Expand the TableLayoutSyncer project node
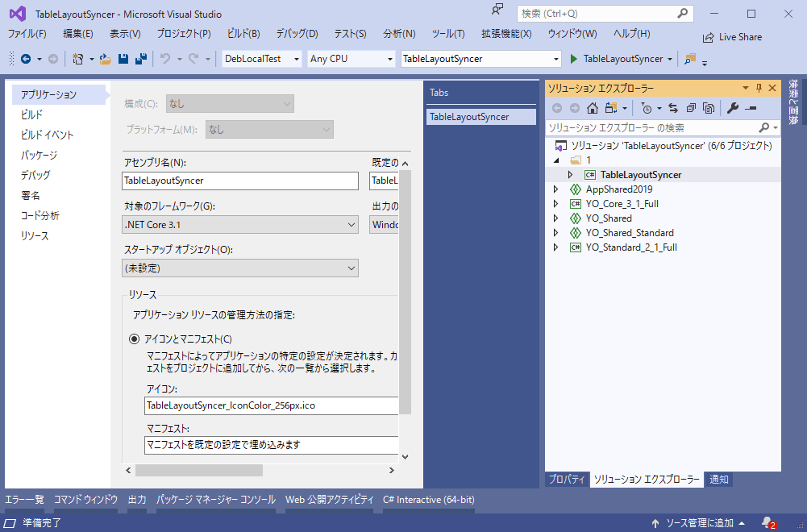The image size is (807, 532). 570,175
